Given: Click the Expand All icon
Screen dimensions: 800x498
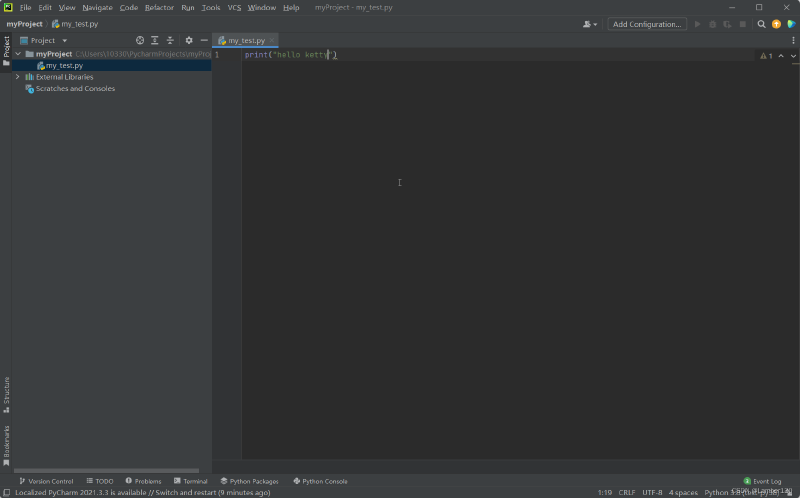Looking at the screenshot, I should pyautogui.click(x=155, y=40).
